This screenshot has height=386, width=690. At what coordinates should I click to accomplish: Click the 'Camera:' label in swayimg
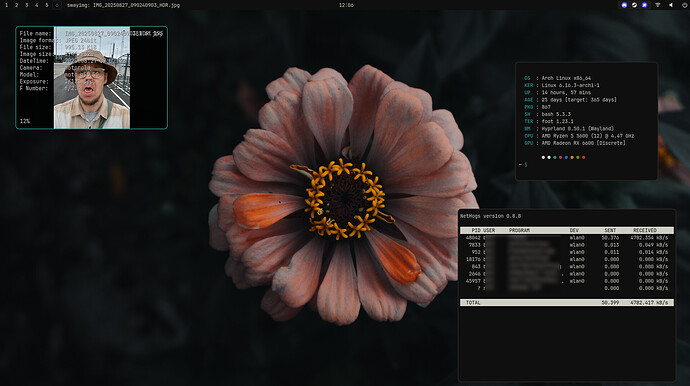click(x=31, y=68)
